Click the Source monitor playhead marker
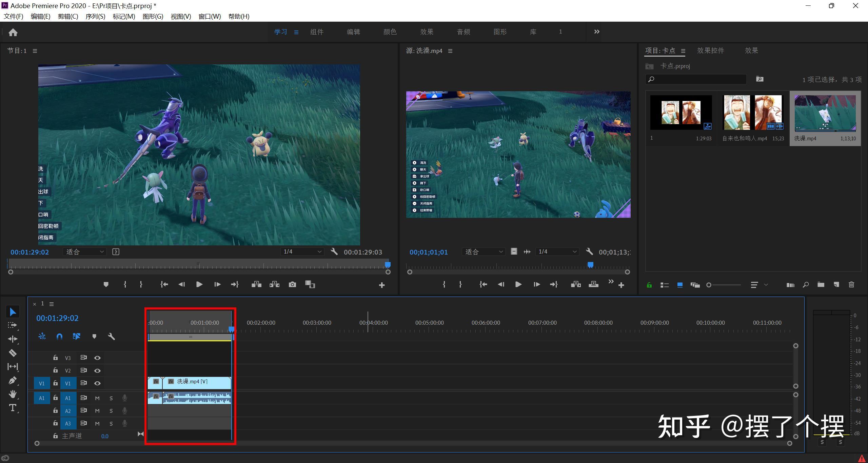This screenshot has width=868, height=463. (590, 265)
